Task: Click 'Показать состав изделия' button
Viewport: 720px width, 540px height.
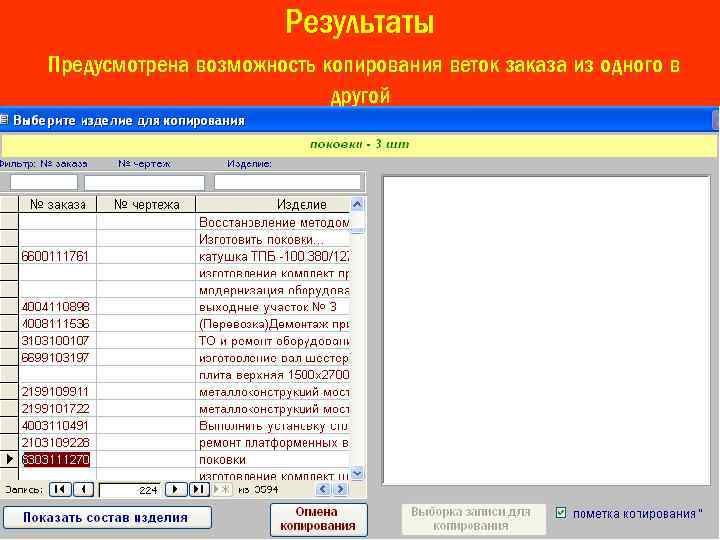Action: [106, 518]
